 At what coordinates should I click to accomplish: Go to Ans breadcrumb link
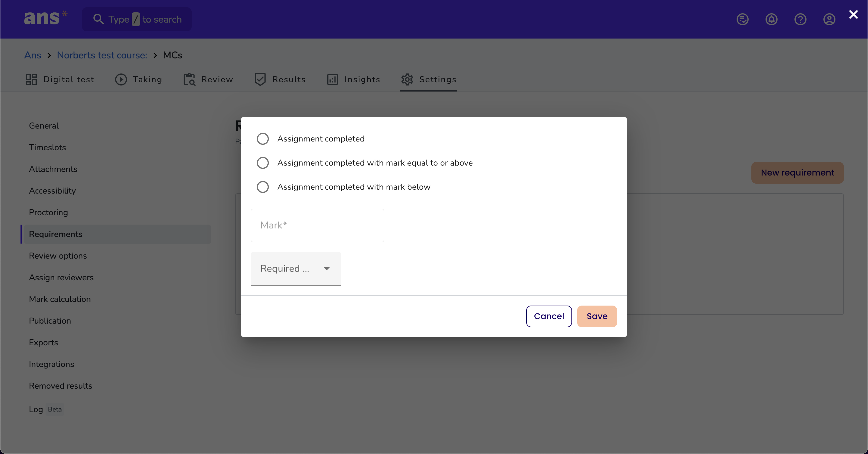[x=33, y=55]
